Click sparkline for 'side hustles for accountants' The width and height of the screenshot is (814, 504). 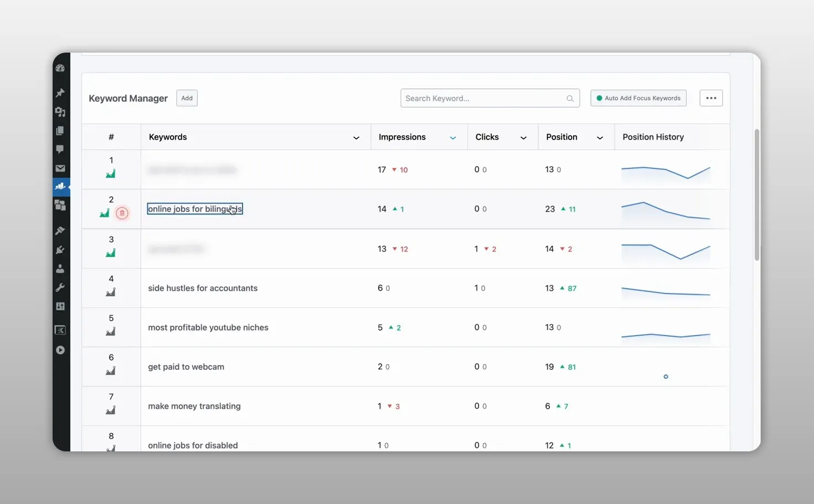[x=666, y=291]
